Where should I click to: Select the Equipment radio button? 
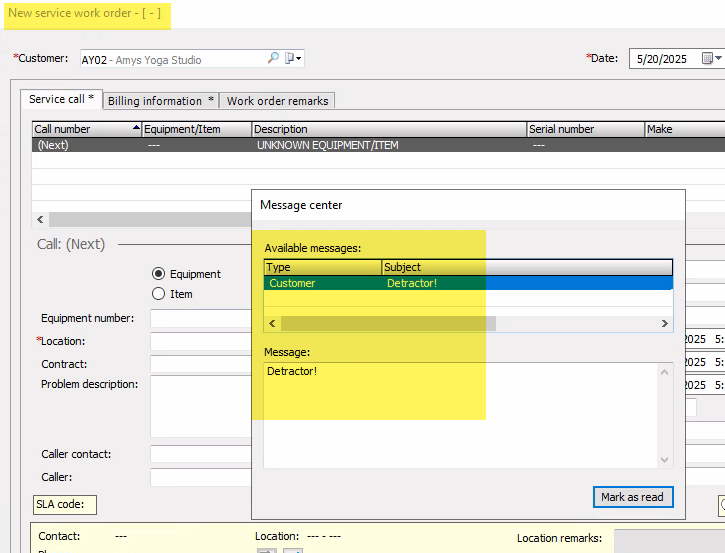(x=158, y=274)
